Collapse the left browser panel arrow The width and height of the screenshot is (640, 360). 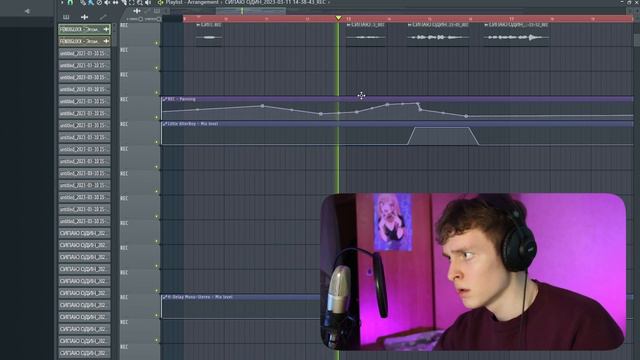coord(27,11)
